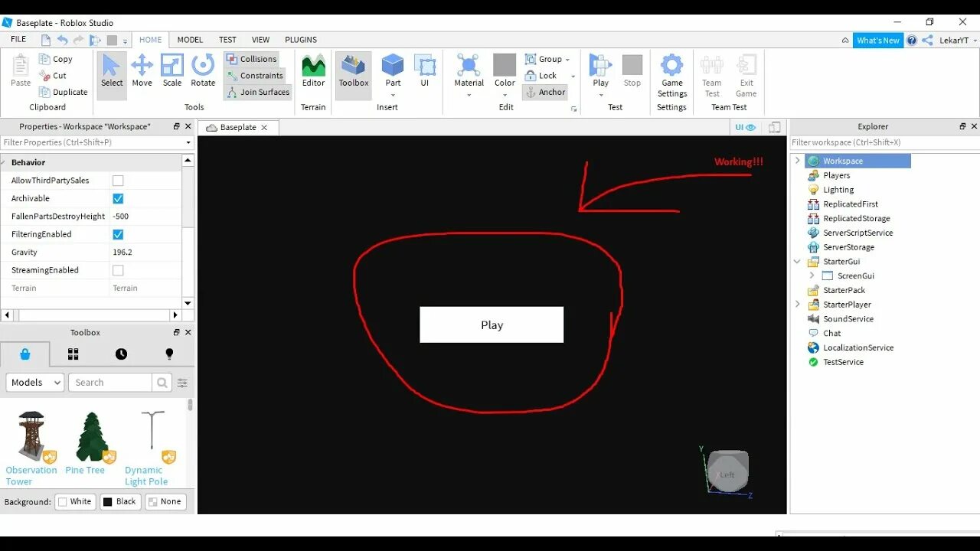This screenshot has height=551, width=980.
Task: Collapse the Behavior properties section
Action: [4, 162]
